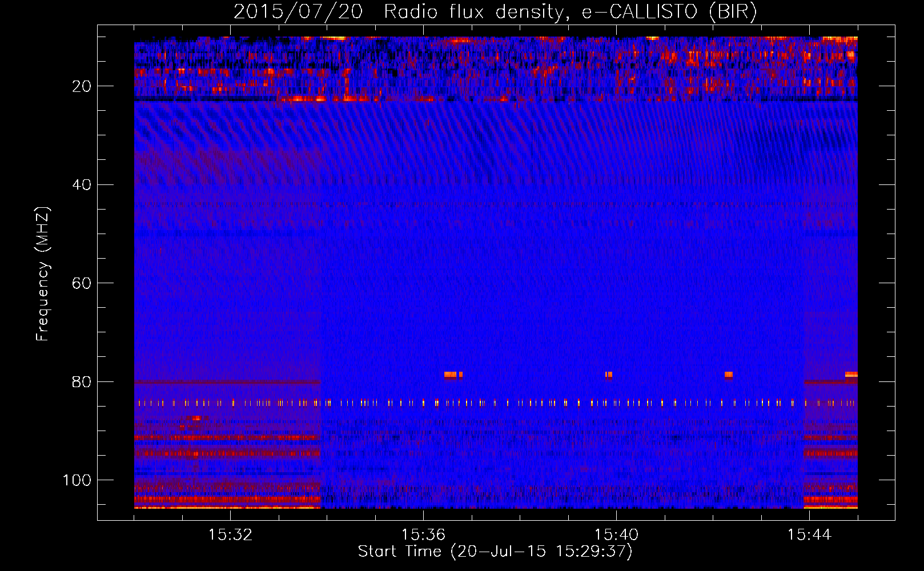Click the 15:36 time tick label
This screenshot has height=571, width=924.
[423, 534]
